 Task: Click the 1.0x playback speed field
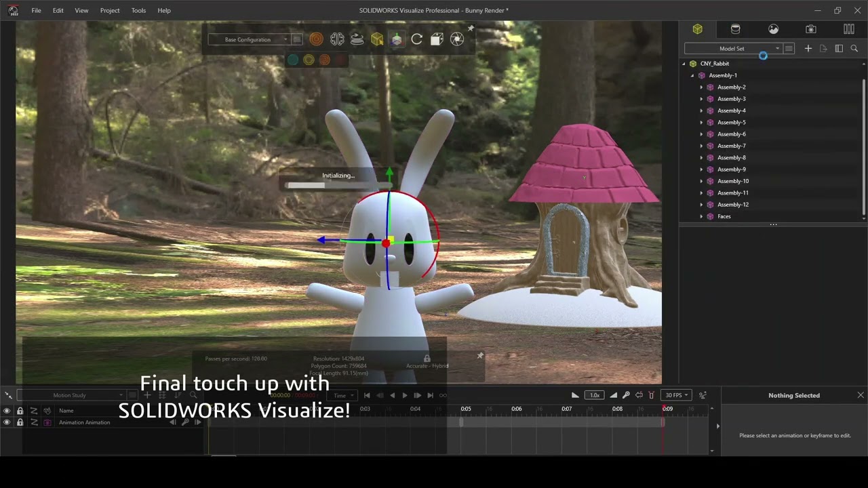click(595, 395)
